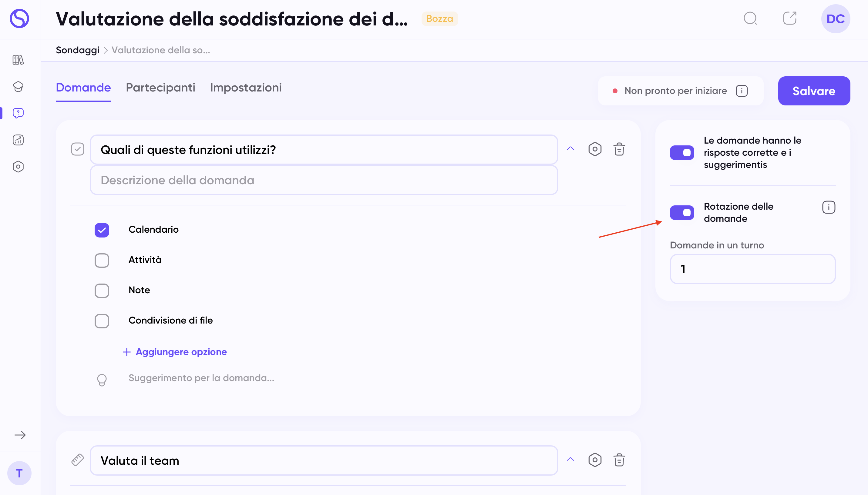Click the Salvare button
The height and width of the screenshot is (495, 868).
pyautogui.click(x=813, y=91)
